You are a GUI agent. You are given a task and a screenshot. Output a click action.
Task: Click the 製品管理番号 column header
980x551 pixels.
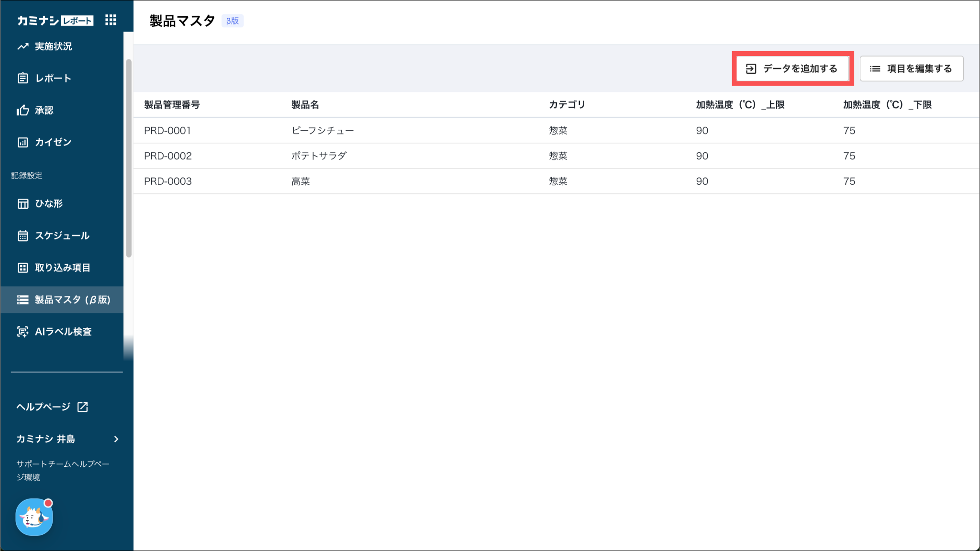(x=172, y=105)
